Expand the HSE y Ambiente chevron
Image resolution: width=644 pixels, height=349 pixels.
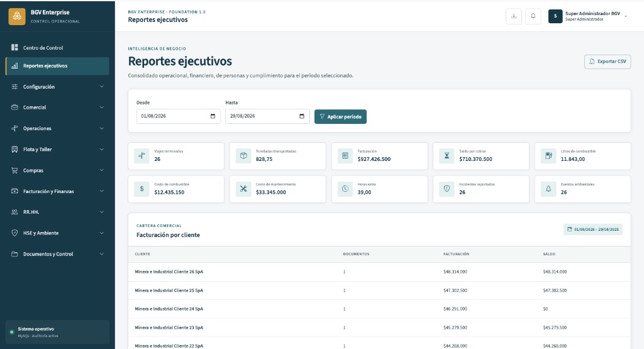101,233
